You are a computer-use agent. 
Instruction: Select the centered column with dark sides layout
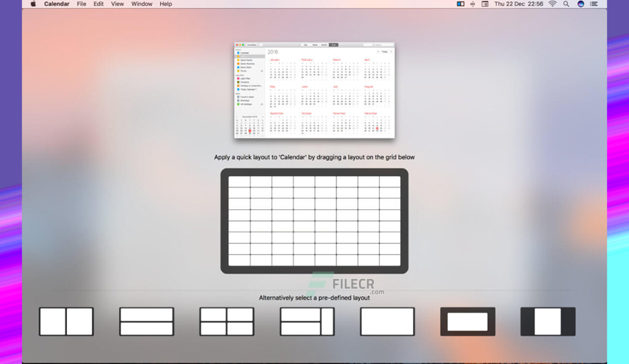pyautogui.click(x=548, y=321)
